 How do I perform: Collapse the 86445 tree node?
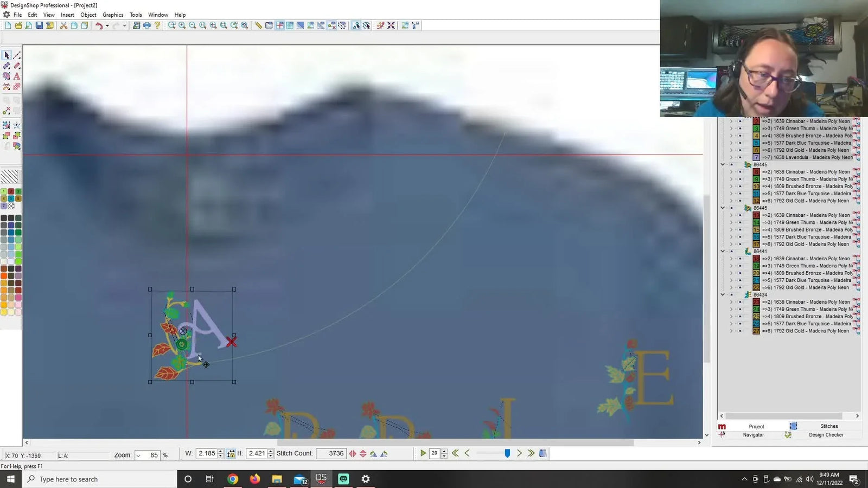pyautogui.click(x=722, y=164)
